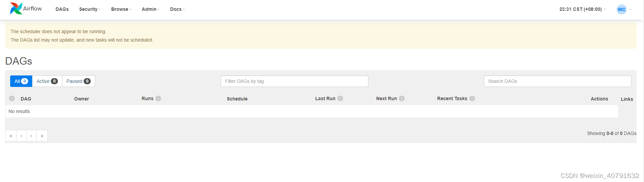Click the info icon beside Runs

(158, 98)
